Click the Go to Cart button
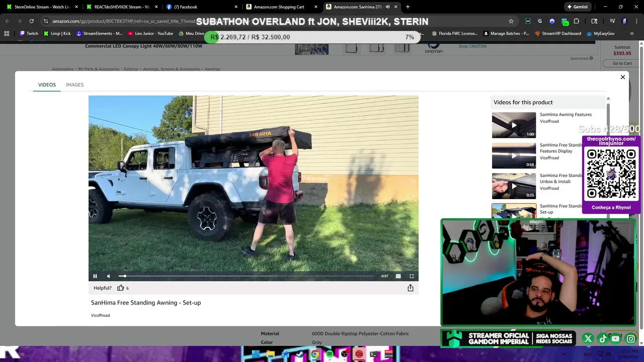 point(622,63)
